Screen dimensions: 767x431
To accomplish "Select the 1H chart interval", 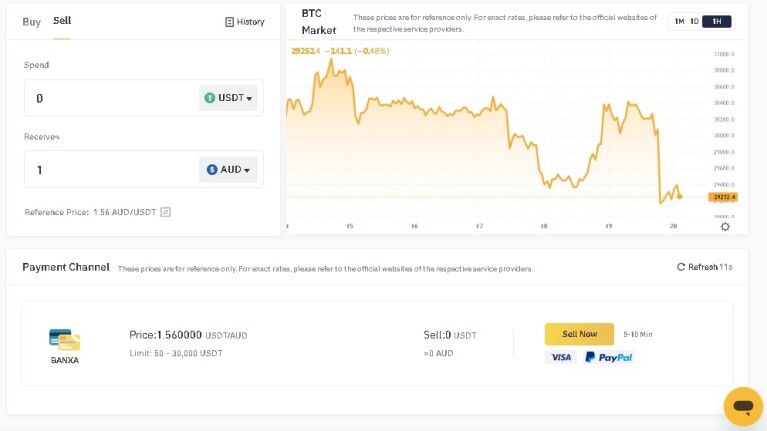I will pyautogui.click(x=717, y=22).
